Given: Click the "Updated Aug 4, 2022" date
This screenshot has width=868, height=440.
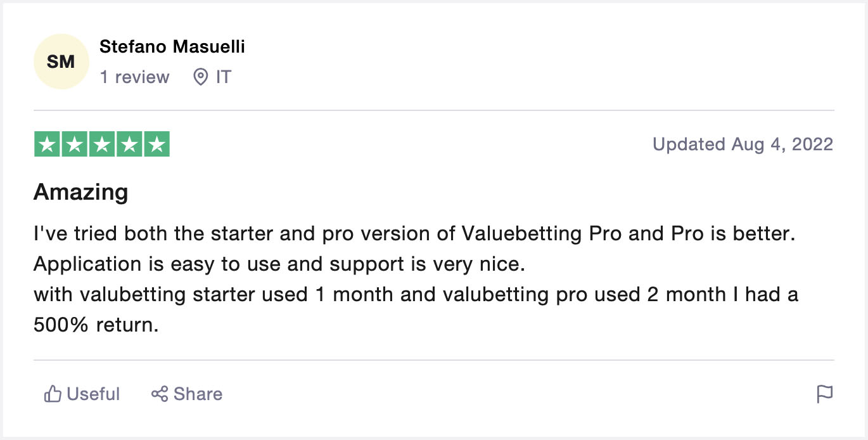Looking at the screenshot, I should 743,145.
